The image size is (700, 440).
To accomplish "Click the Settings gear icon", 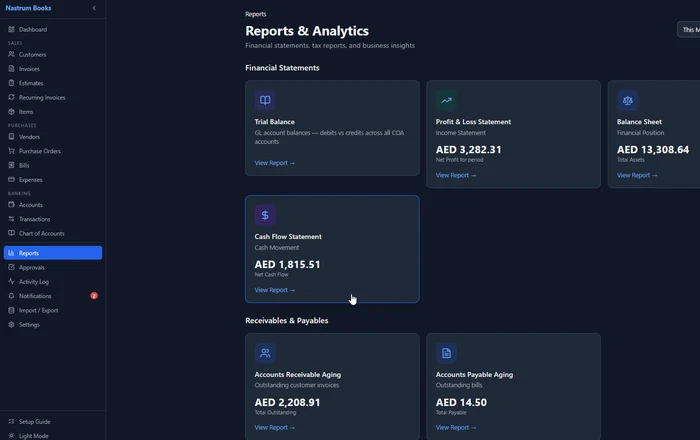I will 11,324.
